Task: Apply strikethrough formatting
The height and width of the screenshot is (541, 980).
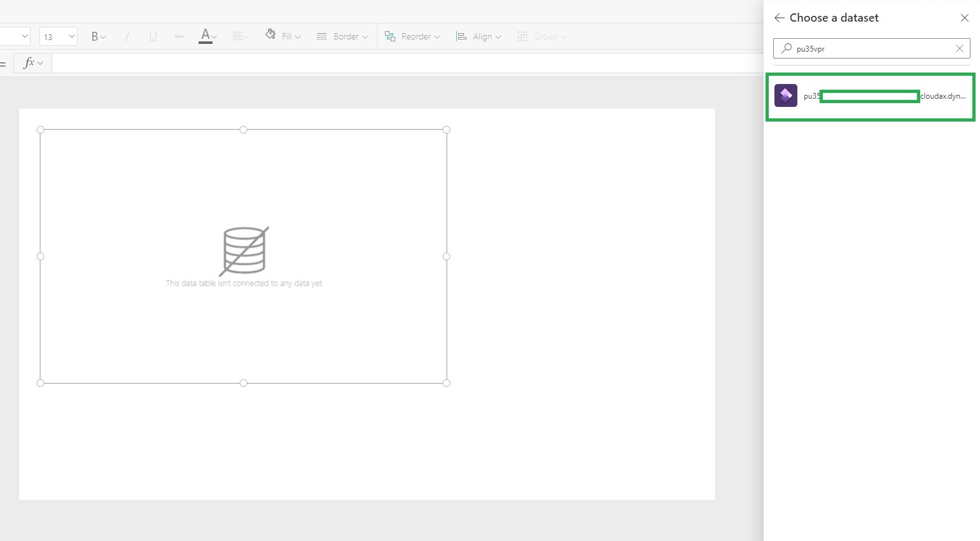Action: click(x=179, y=37)
